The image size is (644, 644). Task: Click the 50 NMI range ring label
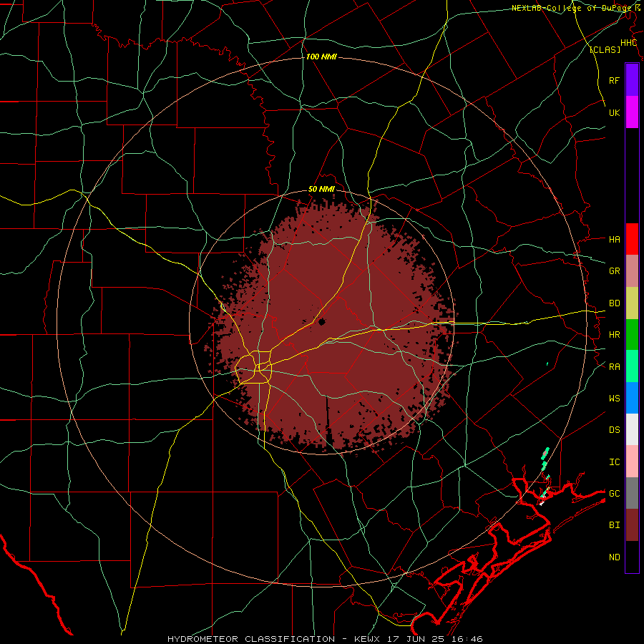(x=321, y=190)
